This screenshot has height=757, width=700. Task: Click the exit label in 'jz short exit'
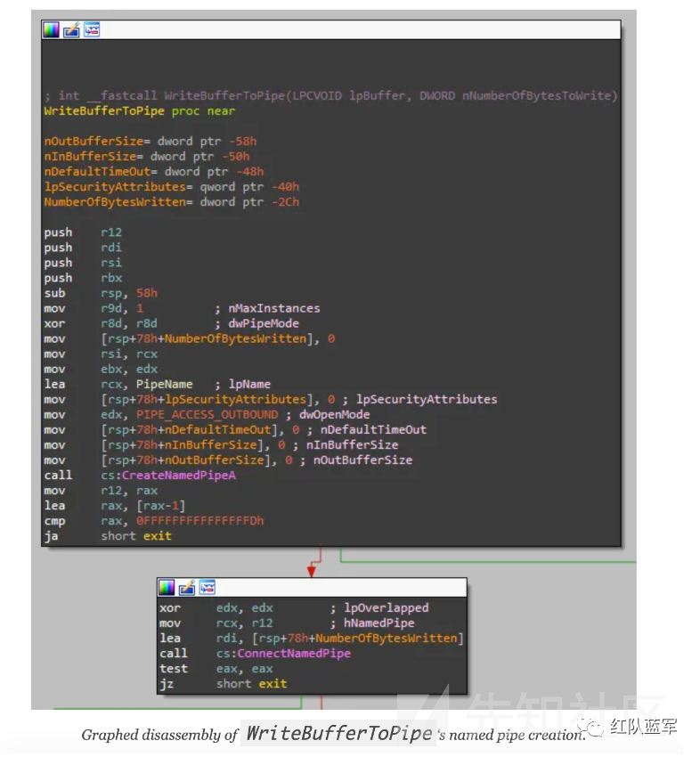(273, 684)
